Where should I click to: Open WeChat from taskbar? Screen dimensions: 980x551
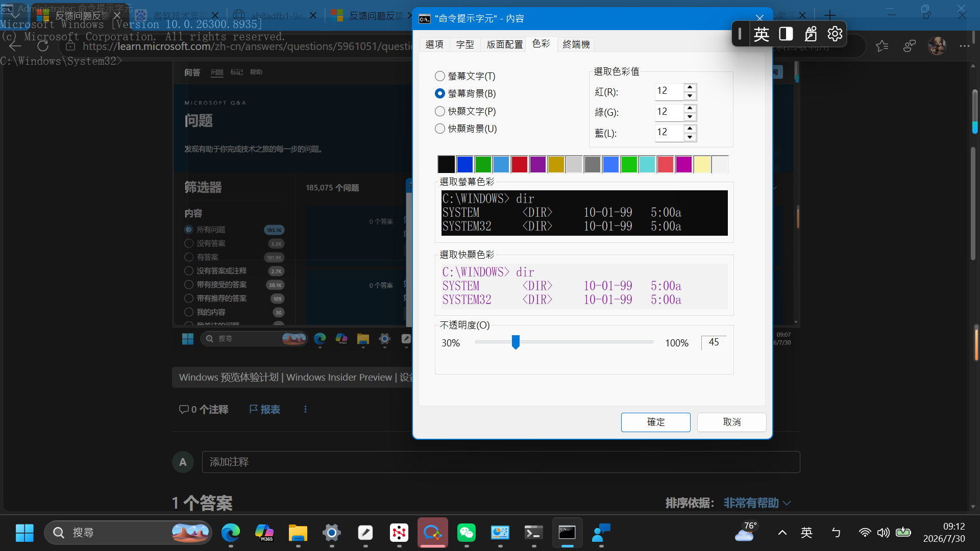(467, 533)
